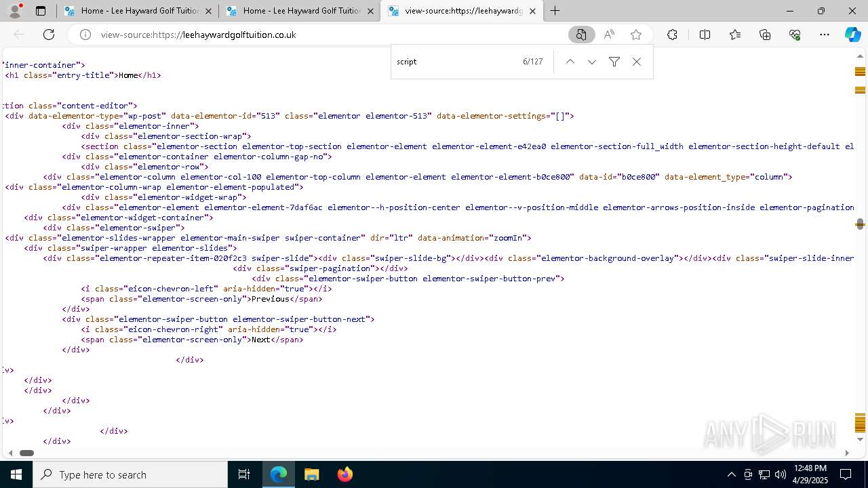Add this page to favorites star
868x488 pixels.
[x=636, y=35]
